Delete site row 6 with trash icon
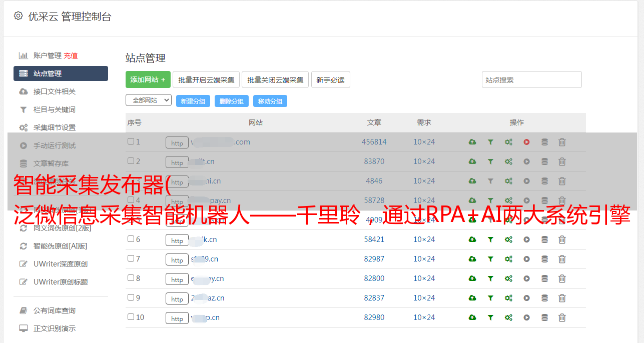Viewport: 644px width, 343px height. point(562,239)
